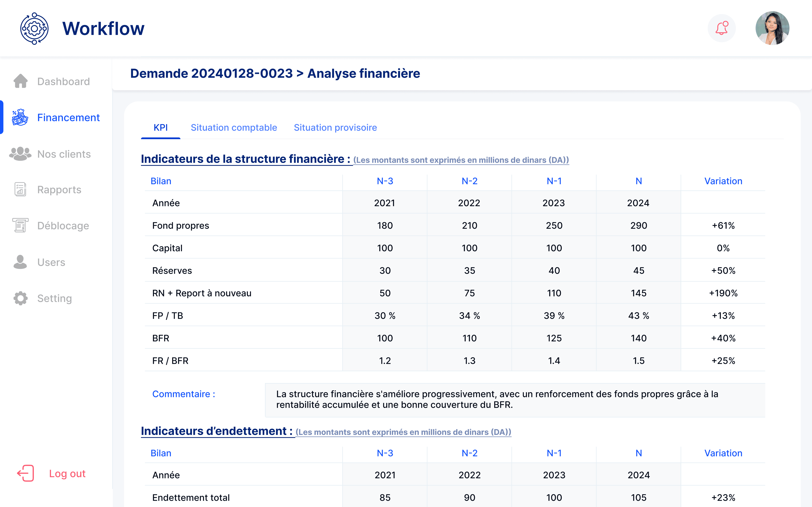Open the Demande 20240128-0023 breadcrumb
The image size is (812, 507).
[211, 73]
